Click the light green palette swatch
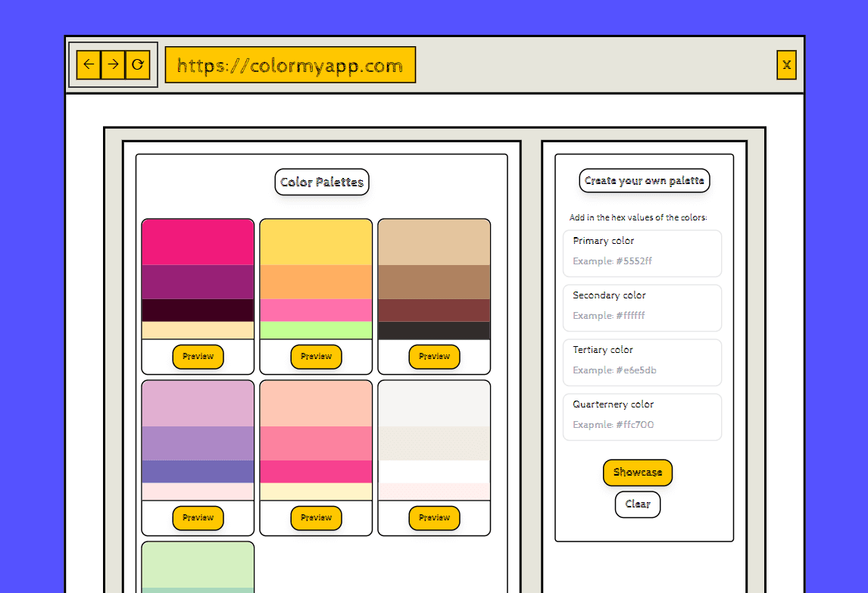Image resolution: width=868 pixels, height=593 pixels. point(198,564)
